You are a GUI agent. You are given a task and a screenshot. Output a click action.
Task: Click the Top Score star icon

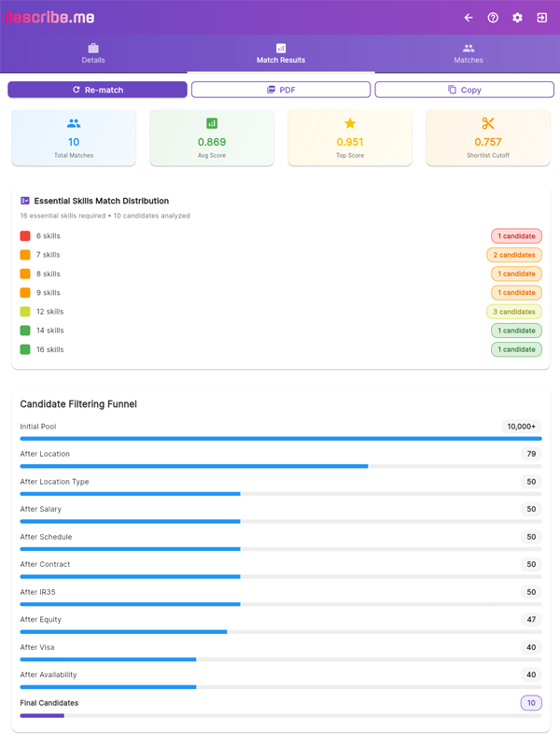click(350, 122)
